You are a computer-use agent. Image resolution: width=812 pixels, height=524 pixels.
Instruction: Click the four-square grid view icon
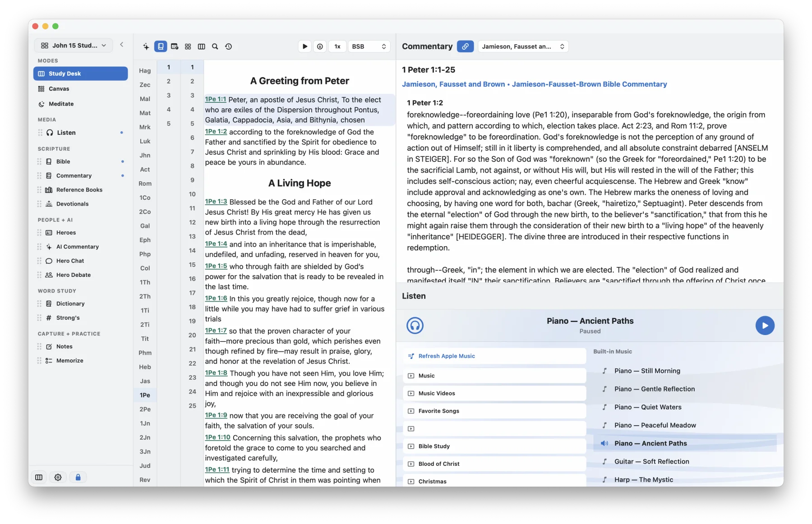point(188,46)
